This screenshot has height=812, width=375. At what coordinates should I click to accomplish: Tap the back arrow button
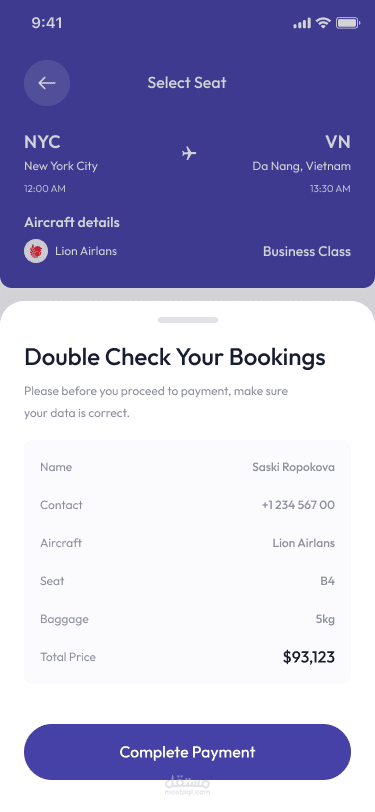(x=47, y=83)
